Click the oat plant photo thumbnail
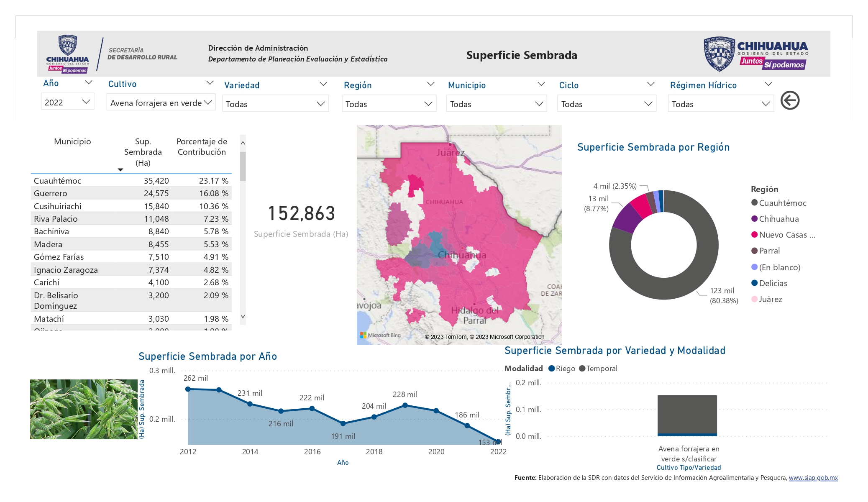 (84, 409)
